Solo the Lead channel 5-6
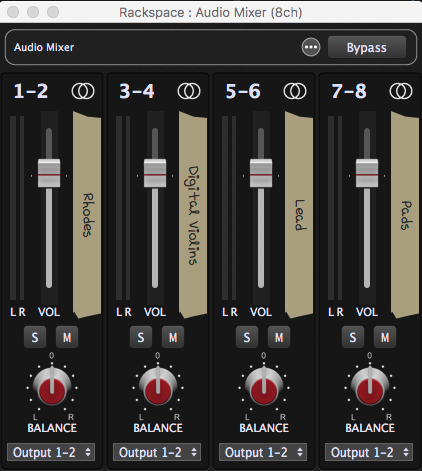The width and height of the screenshot is (422, 471). click(247, 337)
